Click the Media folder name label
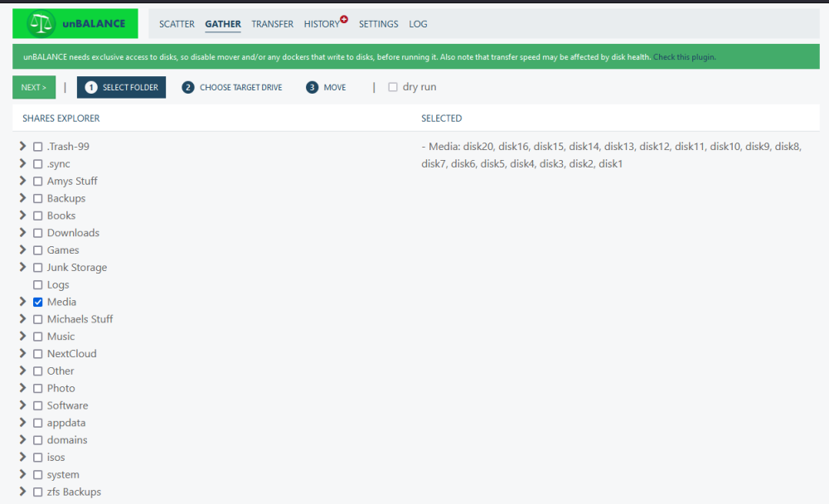 (61, 302)
